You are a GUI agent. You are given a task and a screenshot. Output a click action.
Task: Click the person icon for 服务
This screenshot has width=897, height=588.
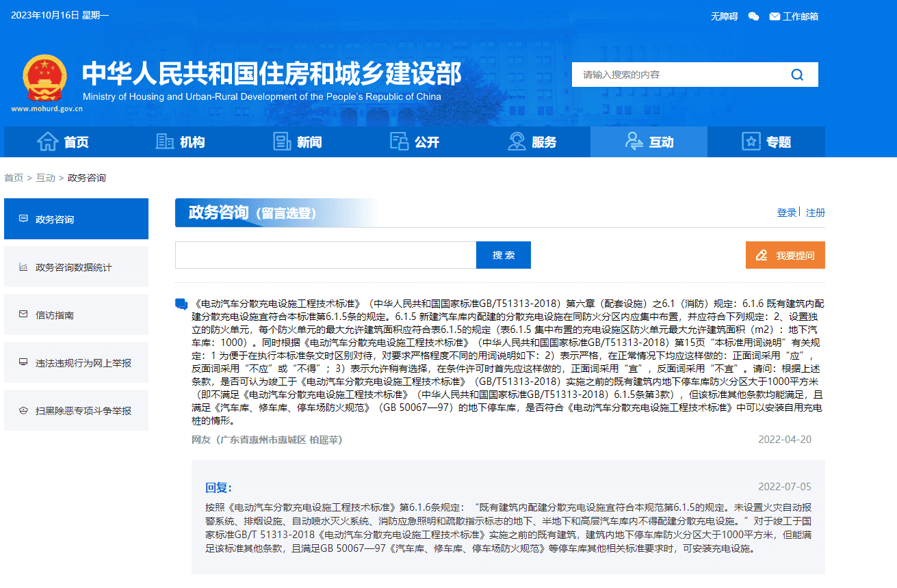(517, 142)
